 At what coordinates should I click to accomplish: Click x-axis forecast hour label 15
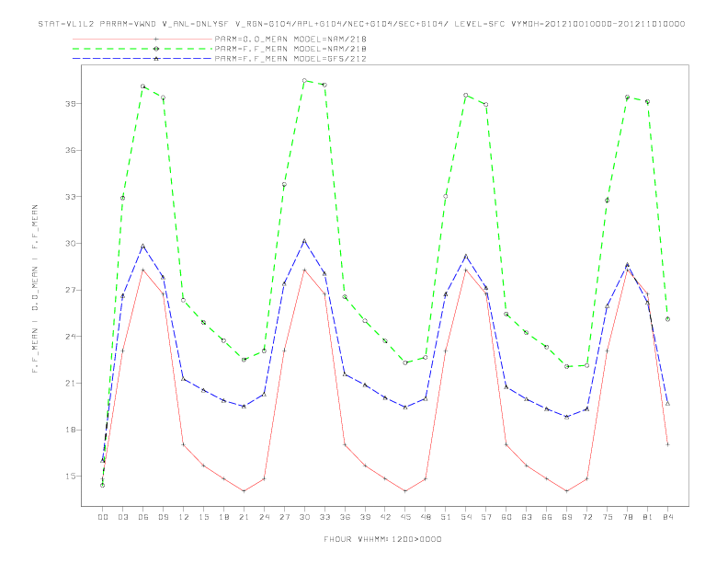tap(203, 517)
